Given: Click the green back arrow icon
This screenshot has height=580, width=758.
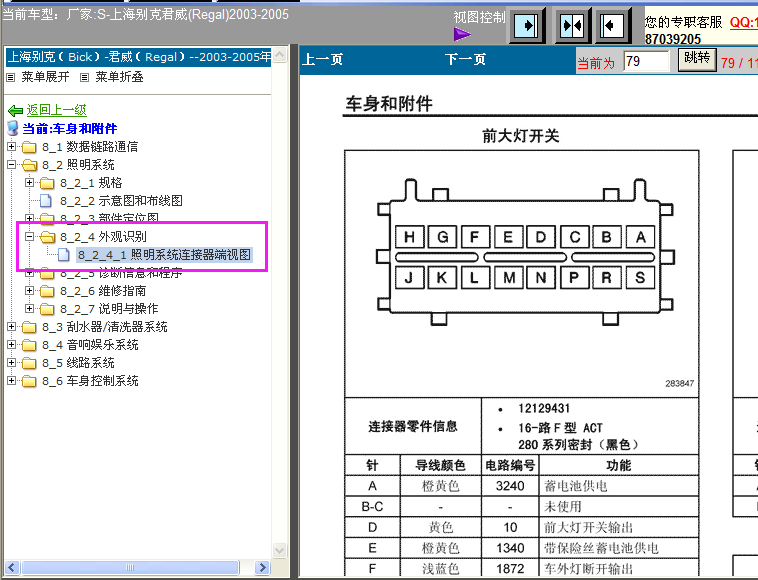Looking at the screenshot, I should 15,111.
